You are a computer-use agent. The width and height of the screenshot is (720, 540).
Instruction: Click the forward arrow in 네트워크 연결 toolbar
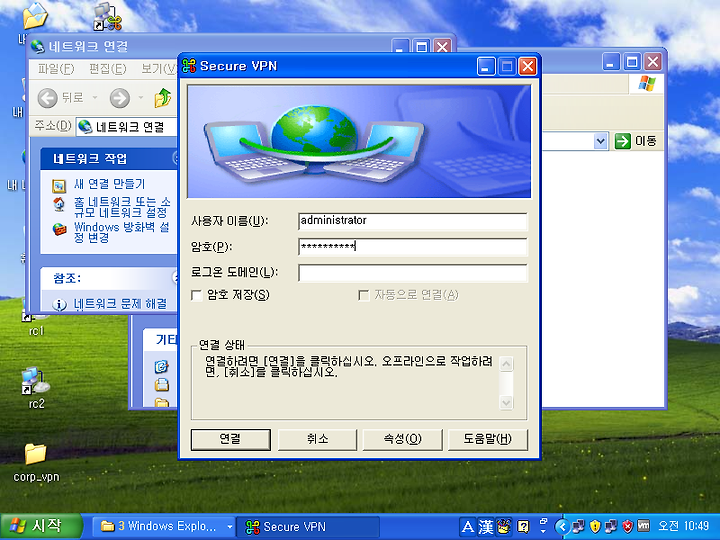click(120, 98)
